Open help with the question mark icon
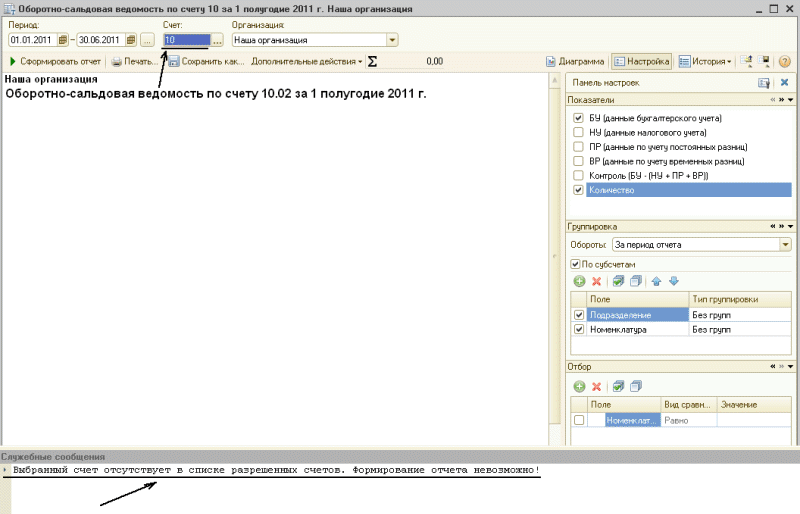The width and height of the screenshot is (800, 514). (x=785, y=62)
